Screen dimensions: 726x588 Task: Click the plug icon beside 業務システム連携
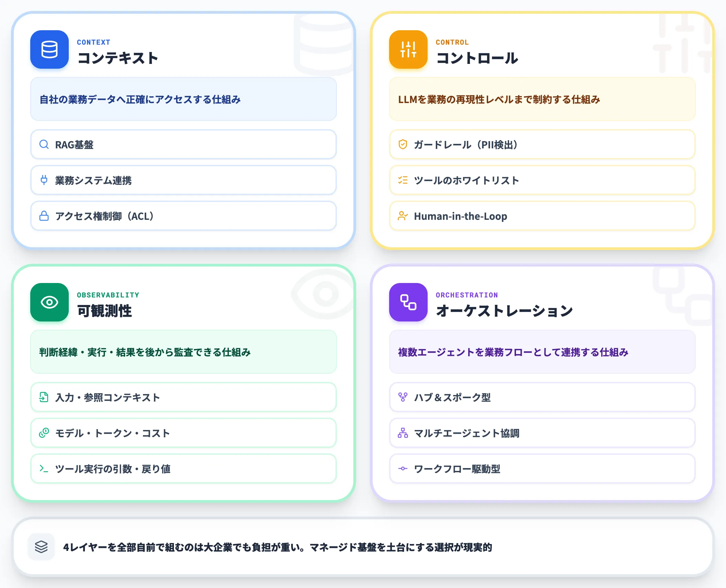pyautogui.click(x=44, y=180)
